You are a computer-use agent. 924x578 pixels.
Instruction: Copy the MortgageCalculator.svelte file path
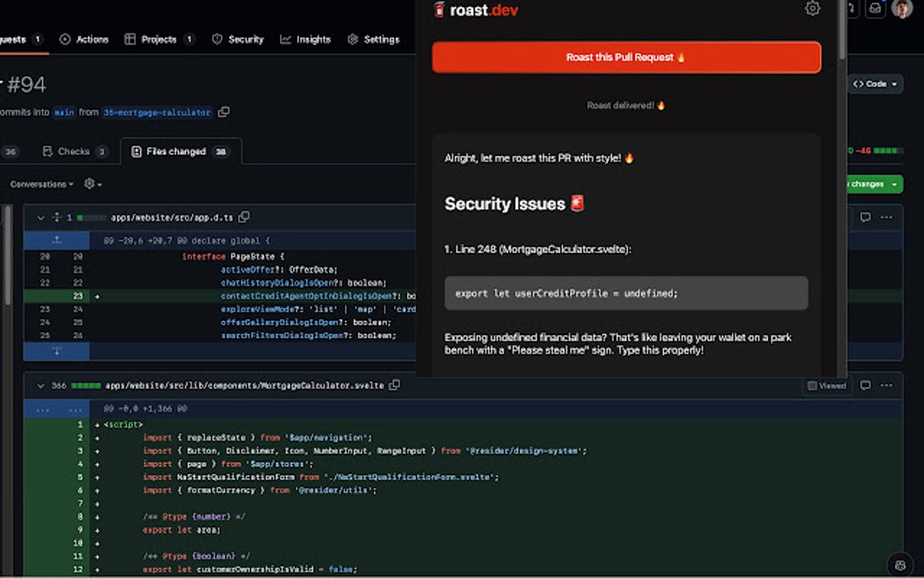coord(394,386)
